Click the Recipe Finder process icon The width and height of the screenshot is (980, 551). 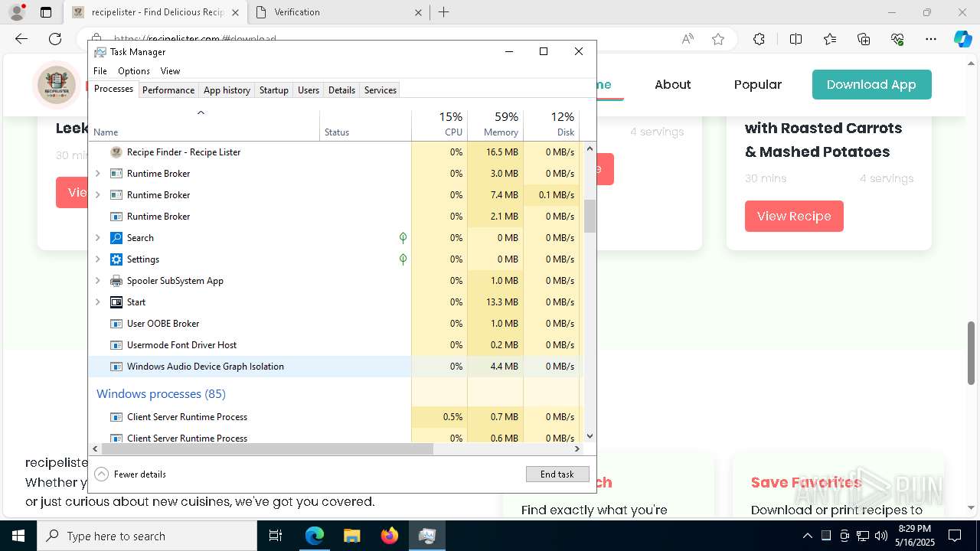[x=116, y=152]
